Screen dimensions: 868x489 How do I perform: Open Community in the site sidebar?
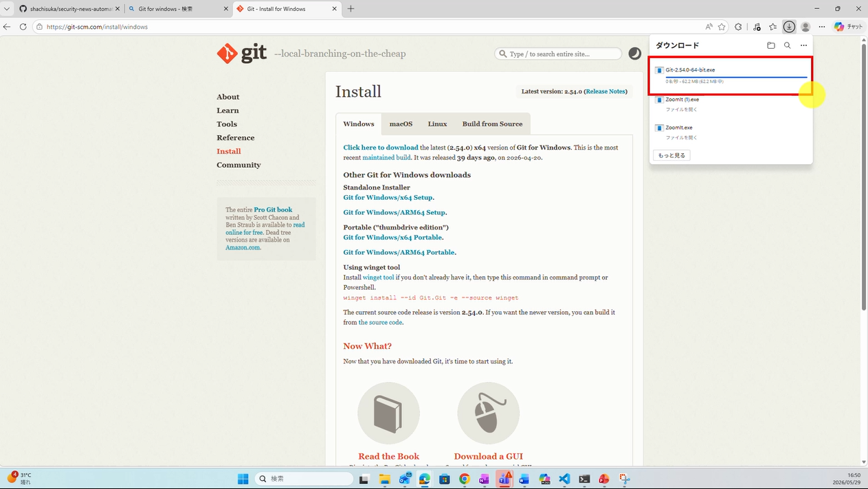click(x=238, y=165)
